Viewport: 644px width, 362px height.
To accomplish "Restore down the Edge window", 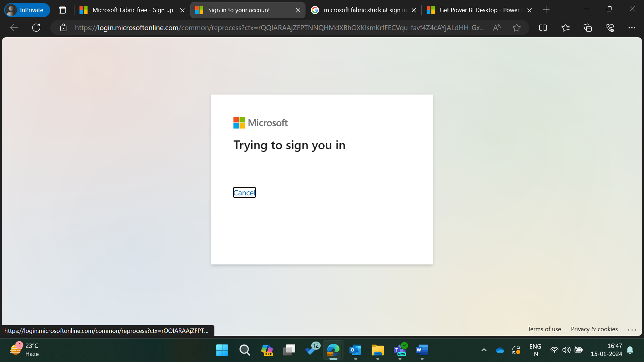I will (609, 9).
